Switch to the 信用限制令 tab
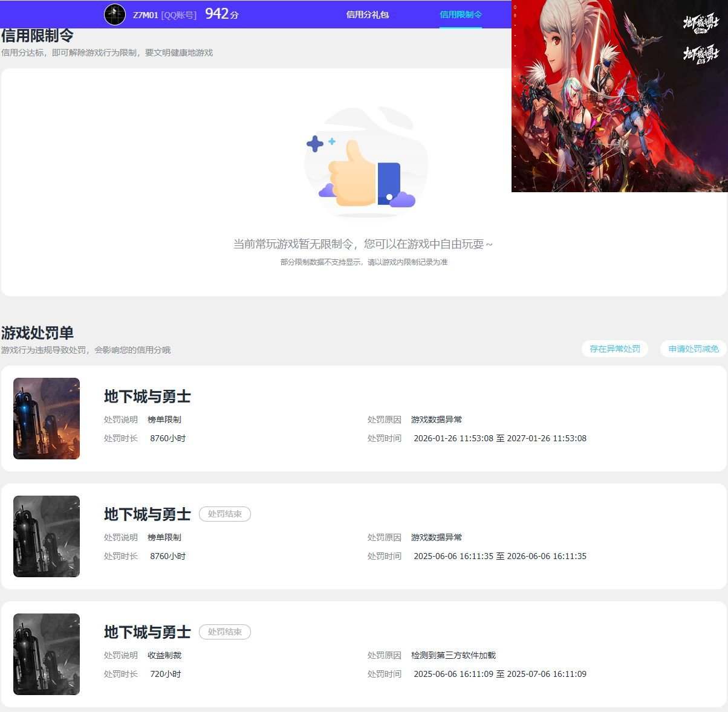This screenshot has width=728, height=712. tap(461, 15)
